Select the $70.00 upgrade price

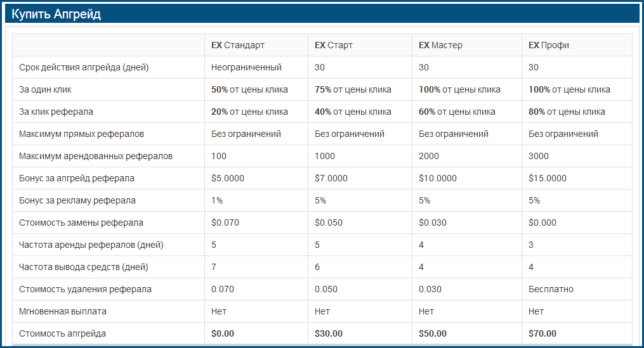542,333
